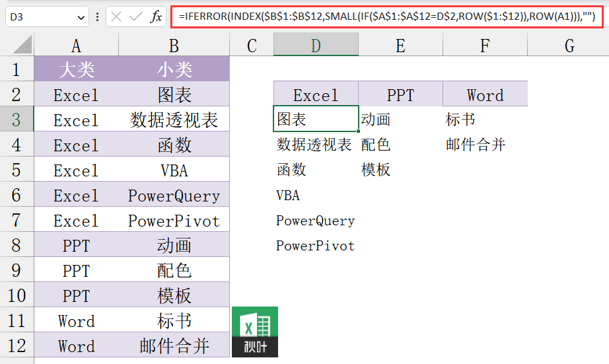Click header cell F2 labeled Word
Screen dimensions: 609x364
[x=485, y=94]
